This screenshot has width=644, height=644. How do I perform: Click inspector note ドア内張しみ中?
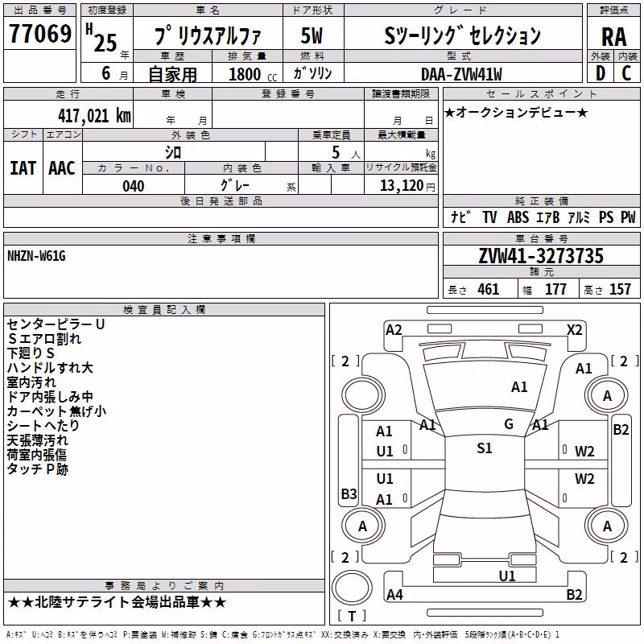coord(50,397)
